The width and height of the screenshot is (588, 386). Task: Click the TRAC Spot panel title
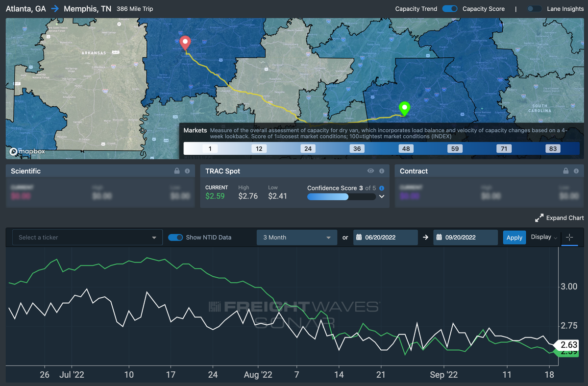tap(222, 171)
